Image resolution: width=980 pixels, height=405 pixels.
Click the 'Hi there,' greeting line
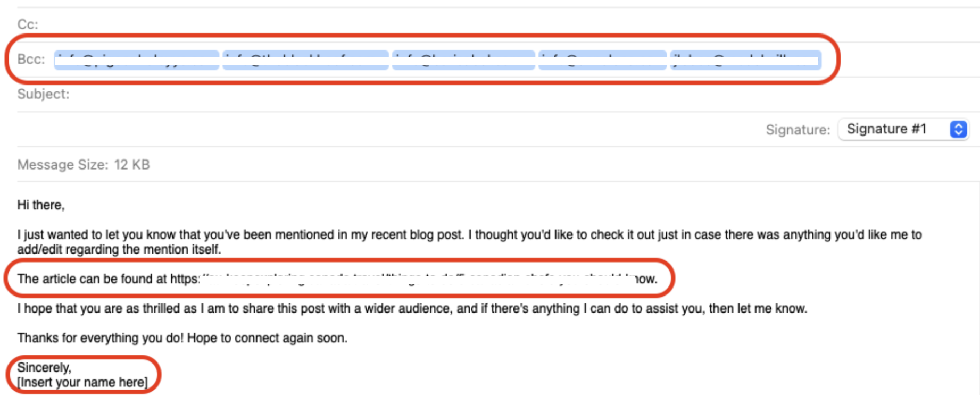[41, 205]
